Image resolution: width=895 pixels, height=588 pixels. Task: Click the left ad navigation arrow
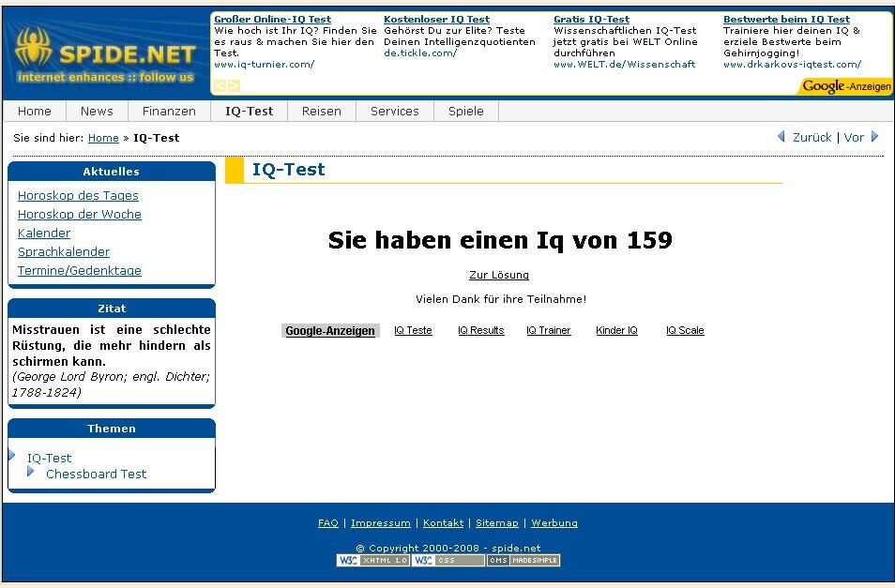pos(220,86)
